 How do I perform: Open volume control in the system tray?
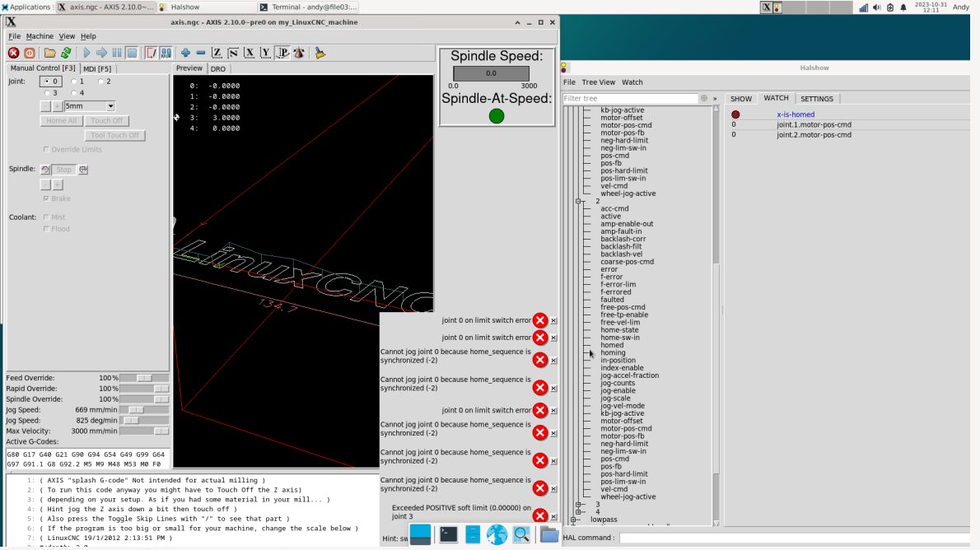(x=876, y=7)
